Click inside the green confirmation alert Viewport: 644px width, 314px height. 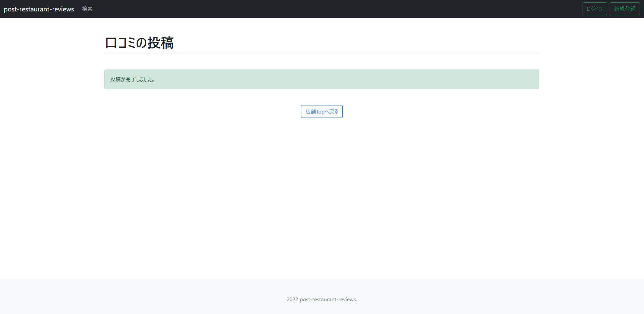[x=321, y=79]
